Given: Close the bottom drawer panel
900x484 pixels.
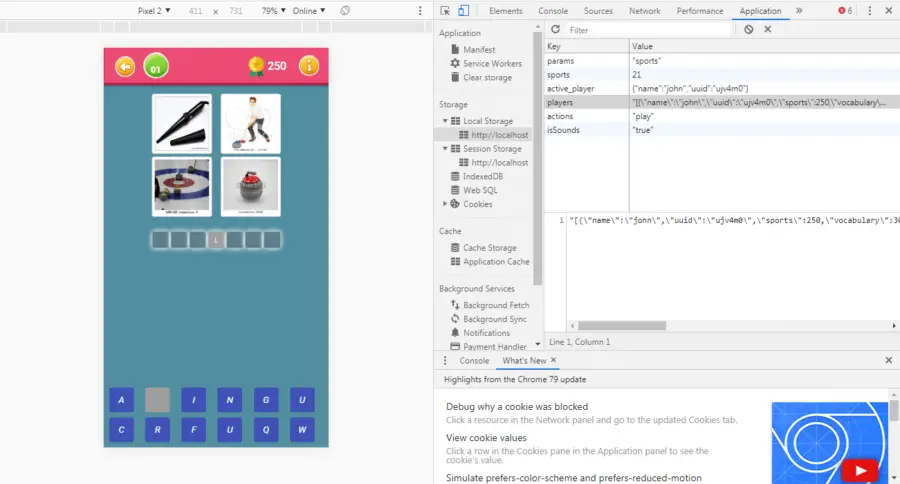Looking at the screenshot, I should coord(889,360).
